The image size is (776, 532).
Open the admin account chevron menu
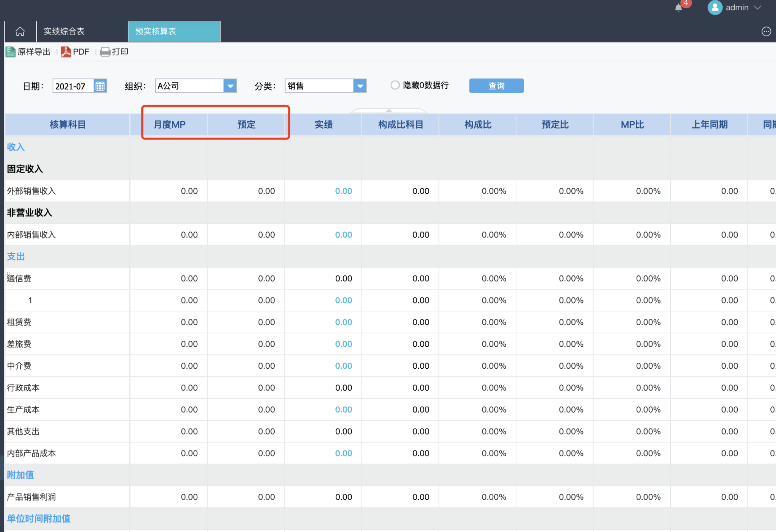758,8
